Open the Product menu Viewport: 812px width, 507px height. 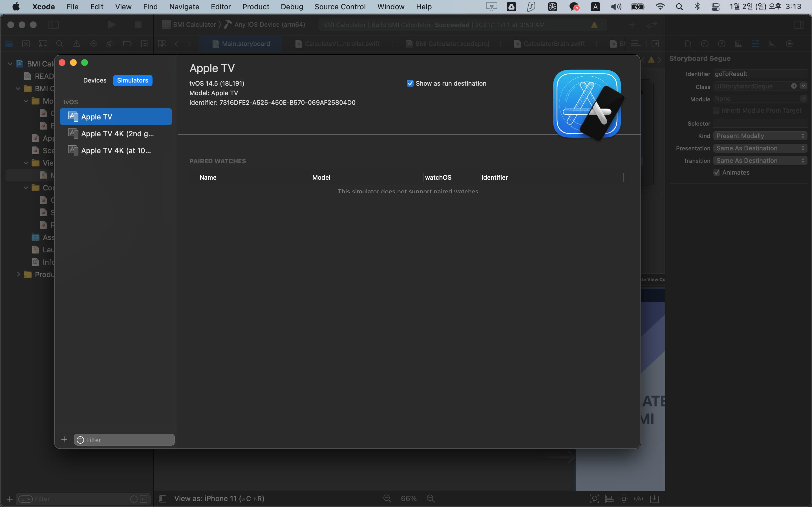256,7
